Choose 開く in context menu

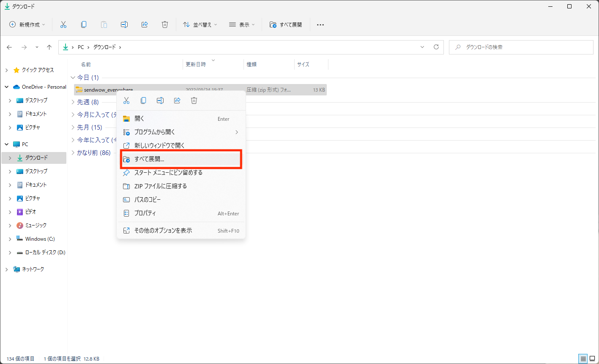pos(181,119)
